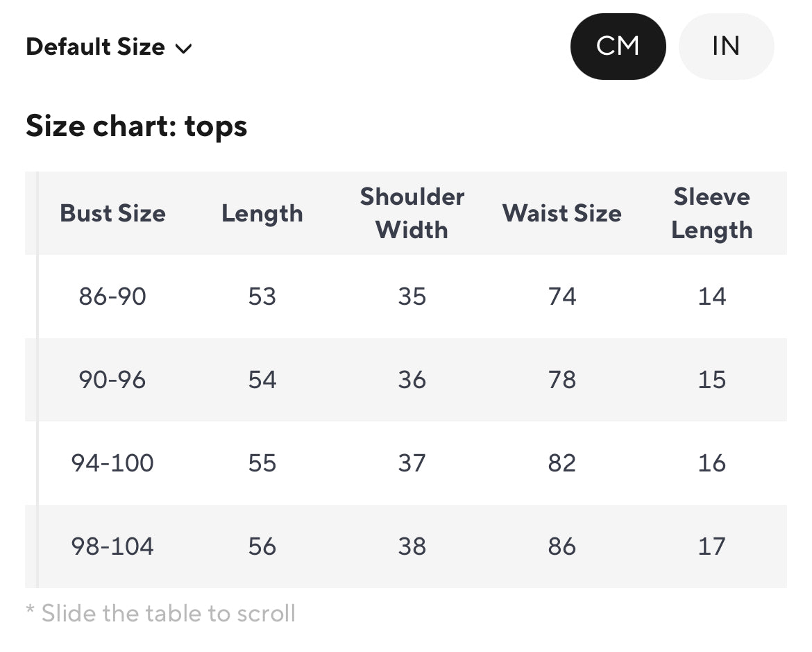This screenshot has height=652, width=812.
Task: Click the waist size value 74
Action: tap(561, 296)
